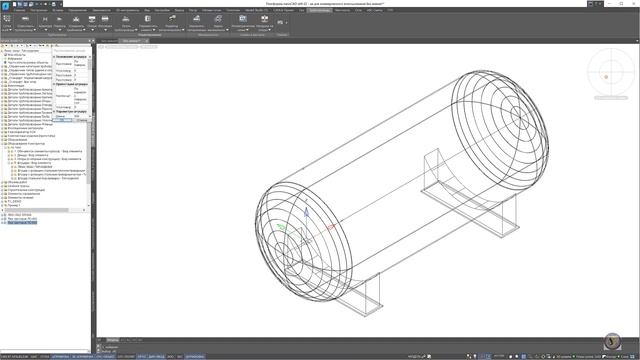This screenshot has width=640, height=360.
Task: Open the Вставка ribbon tab
Action: pyautogui.click(x=58, y=10)
